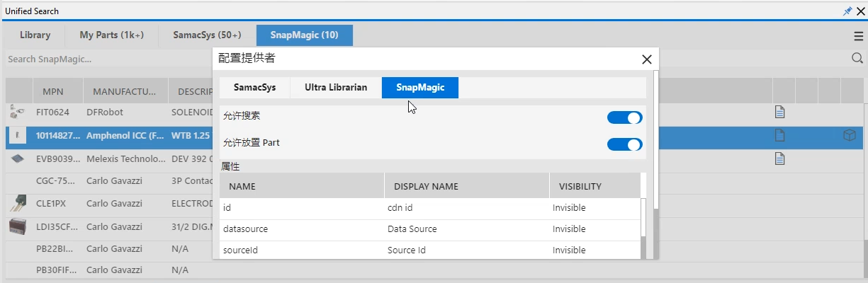Click the 'sourceId' name cell

(x=302, y=250)
